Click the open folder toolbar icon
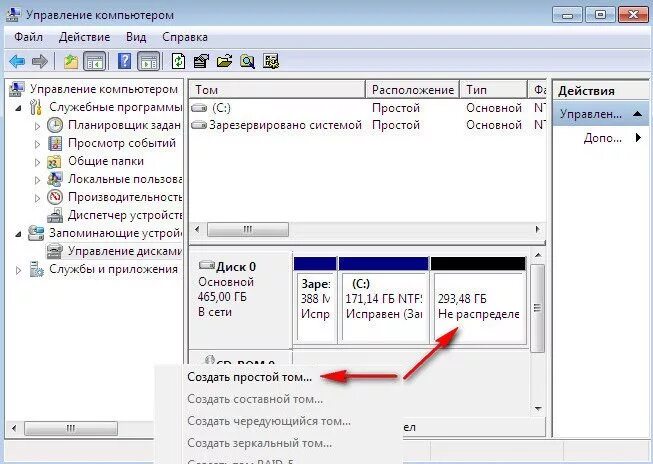Image resolution: width=653 pixels, height=464 pixels. 224,62
